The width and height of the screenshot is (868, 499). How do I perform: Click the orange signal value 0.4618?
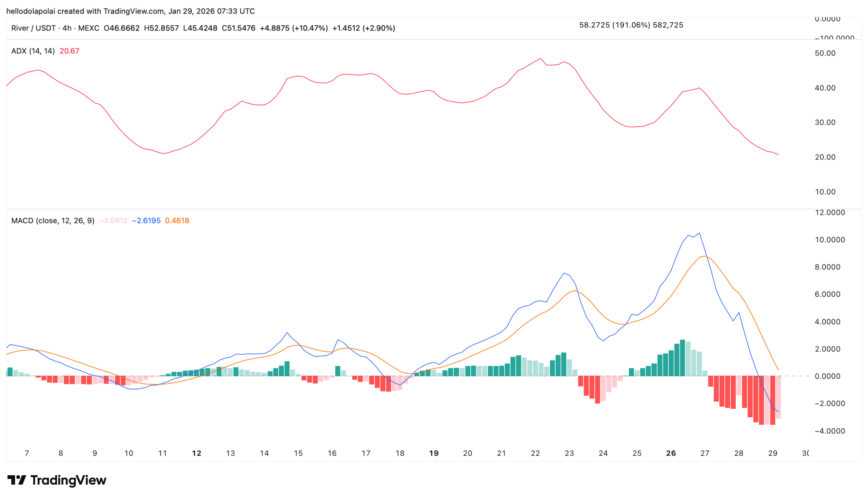177,221
